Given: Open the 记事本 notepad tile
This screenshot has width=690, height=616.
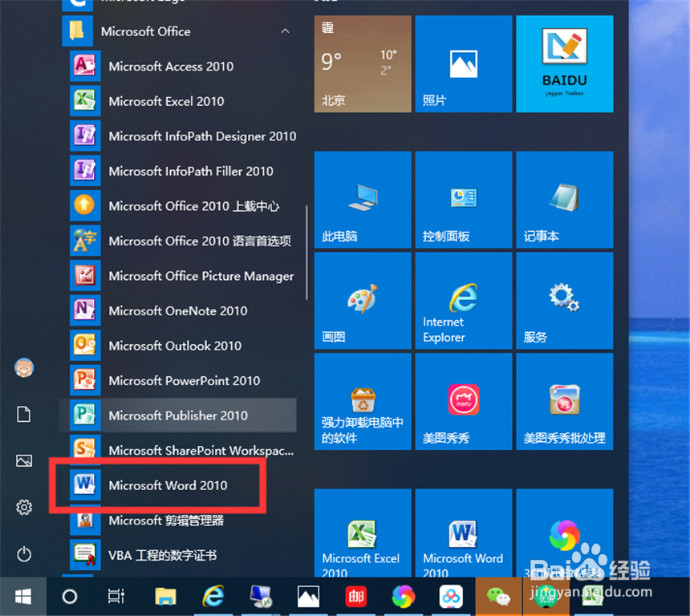Looking at the screenshot, I should pos(565,200).
